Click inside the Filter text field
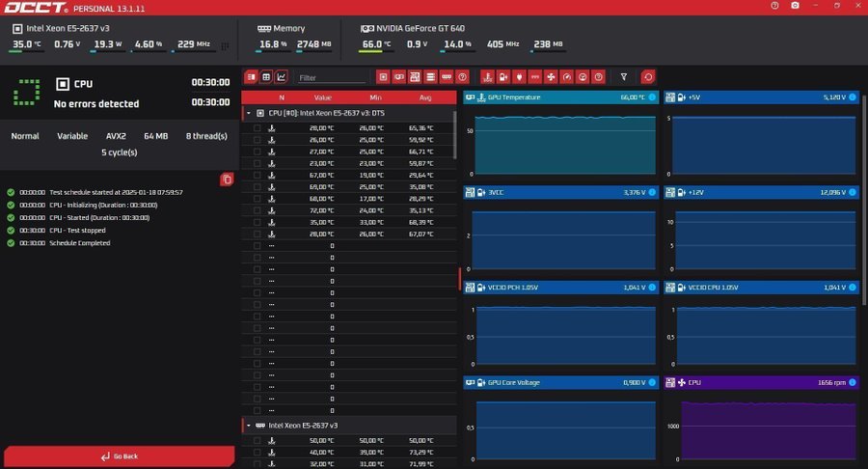 coord(332,77)
